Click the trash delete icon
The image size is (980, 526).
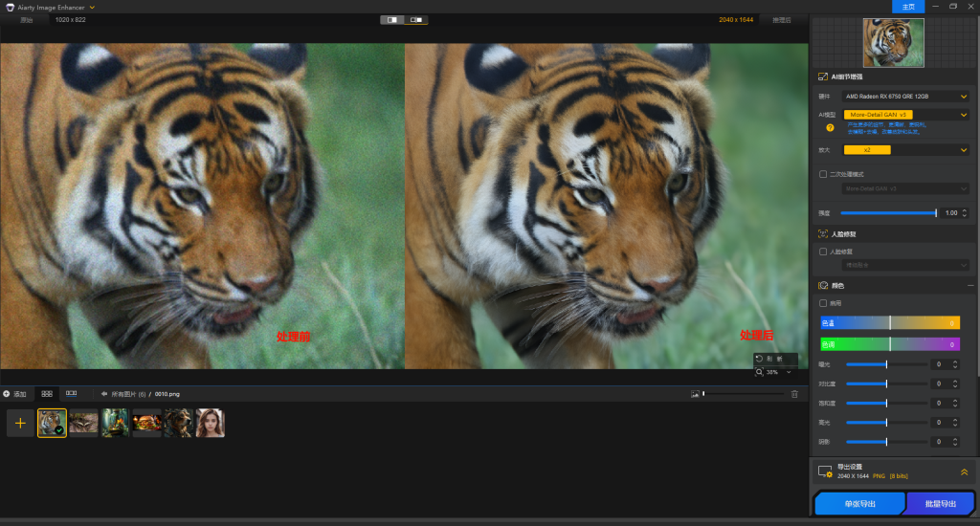[793, 394]
